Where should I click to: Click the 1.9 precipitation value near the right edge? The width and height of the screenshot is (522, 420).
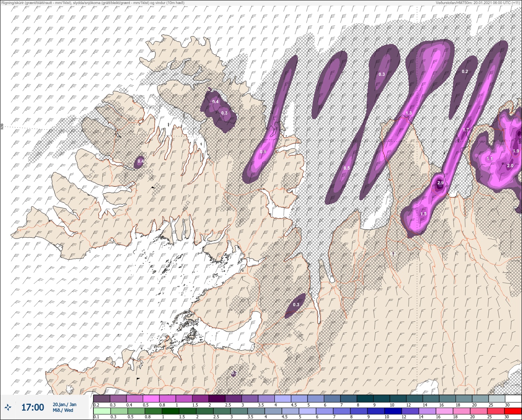point(516,151)
